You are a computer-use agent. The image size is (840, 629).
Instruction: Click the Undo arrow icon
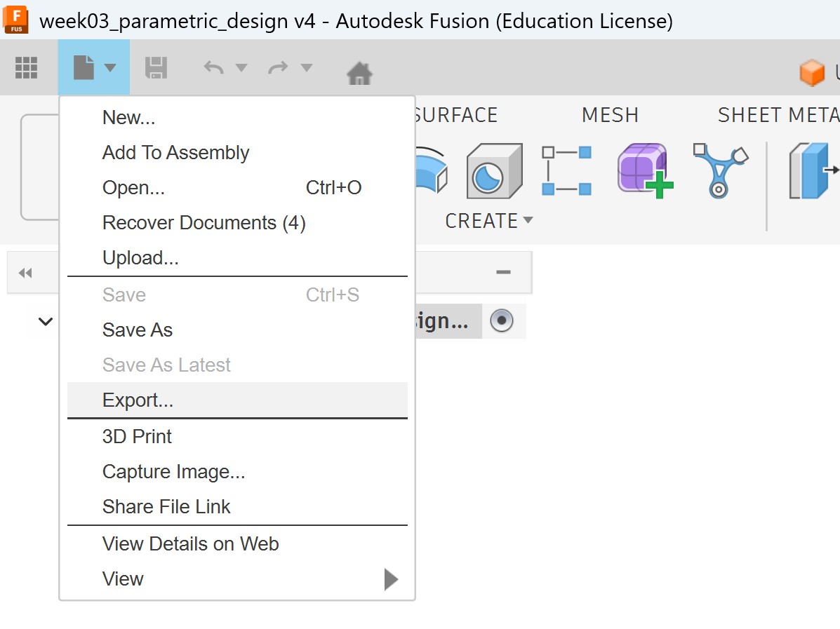(x=214, y=68)
